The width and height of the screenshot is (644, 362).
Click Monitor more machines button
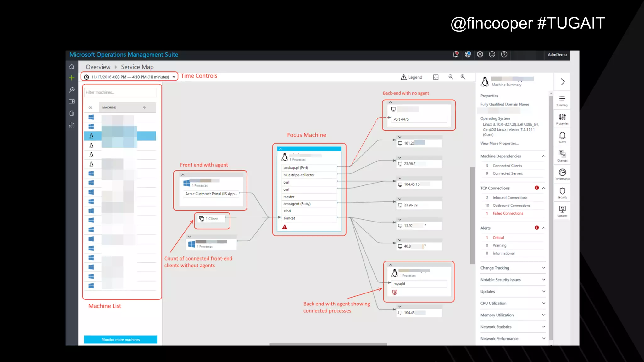(120, 340)
